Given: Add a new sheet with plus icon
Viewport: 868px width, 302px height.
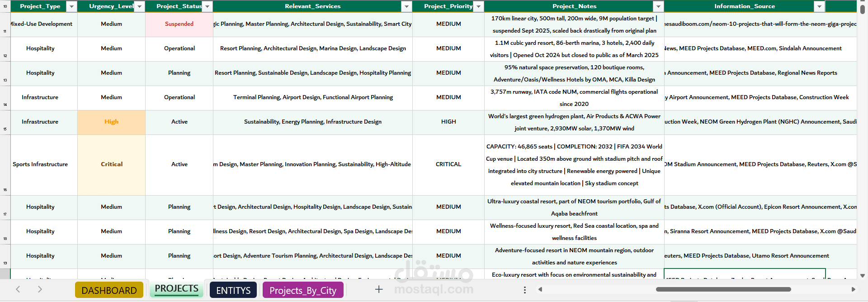Looking at the screenshot, I should click(379, 289).
